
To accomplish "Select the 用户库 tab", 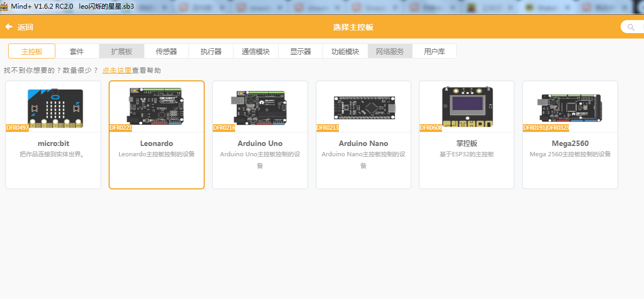I will 434,52.
